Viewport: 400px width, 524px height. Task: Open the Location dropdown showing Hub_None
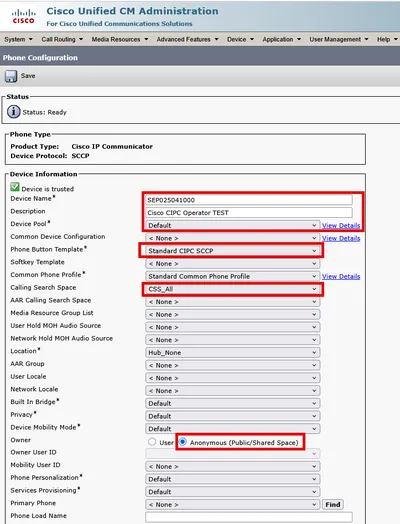coord(233,352)
